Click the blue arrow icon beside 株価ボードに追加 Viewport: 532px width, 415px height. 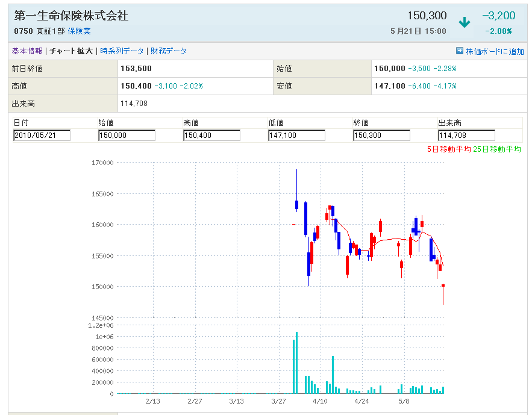click(460, 51)
